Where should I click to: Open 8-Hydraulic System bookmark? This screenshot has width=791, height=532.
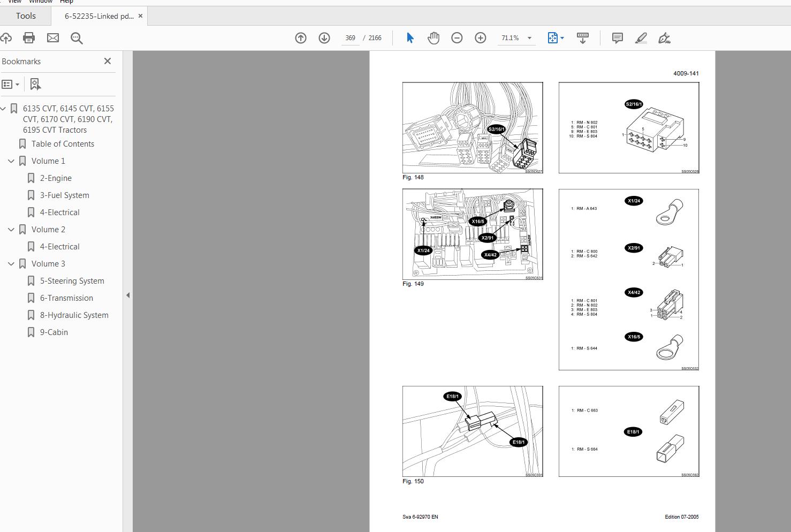74,315
